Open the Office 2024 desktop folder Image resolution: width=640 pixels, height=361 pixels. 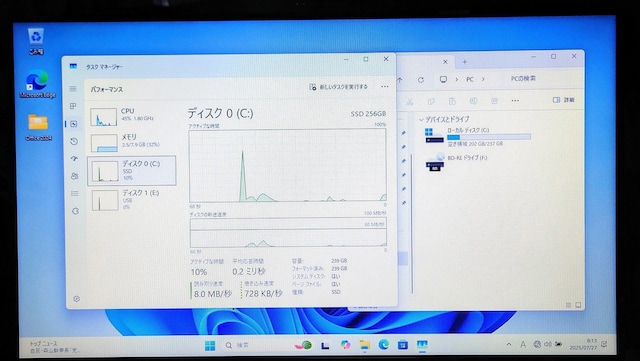[x=38, y=127]
